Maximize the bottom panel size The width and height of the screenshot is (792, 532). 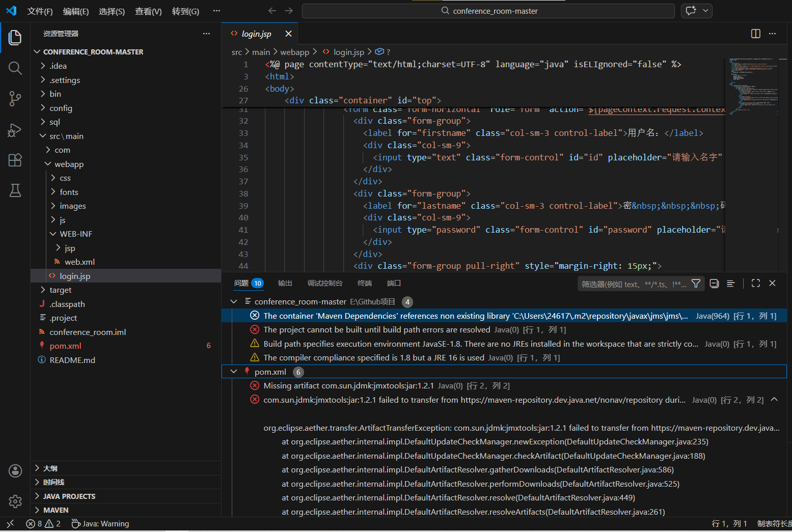click(x=756, y=284)
